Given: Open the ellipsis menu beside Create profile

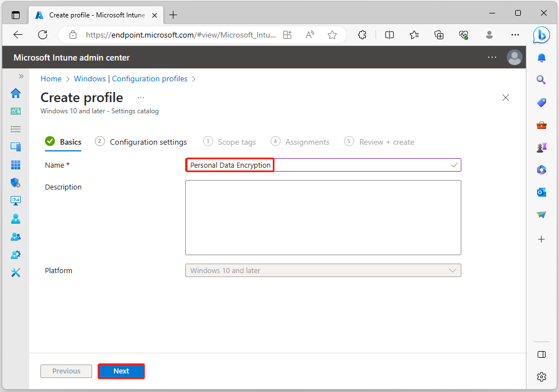Looking at the screenshot, I should (140, 97).
